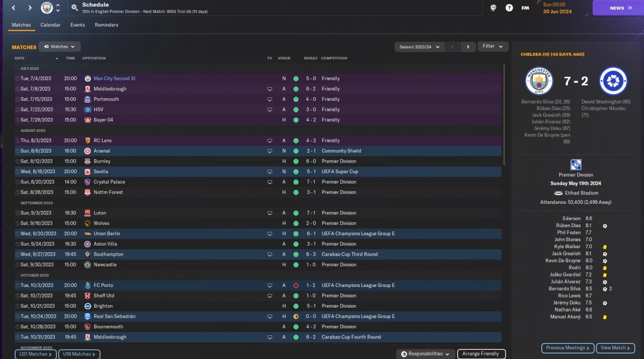Go to the next season arrow

coord(468,47)
